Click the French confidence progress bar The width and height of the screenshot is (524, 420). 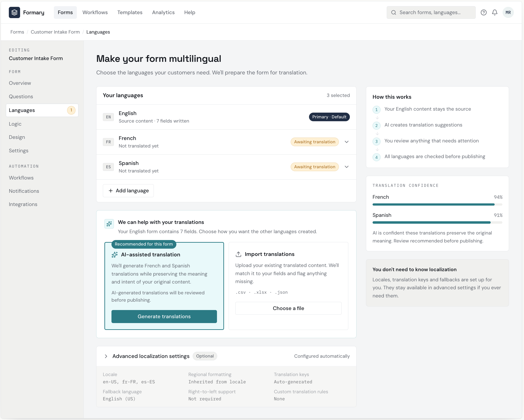[x=437, y=204]
